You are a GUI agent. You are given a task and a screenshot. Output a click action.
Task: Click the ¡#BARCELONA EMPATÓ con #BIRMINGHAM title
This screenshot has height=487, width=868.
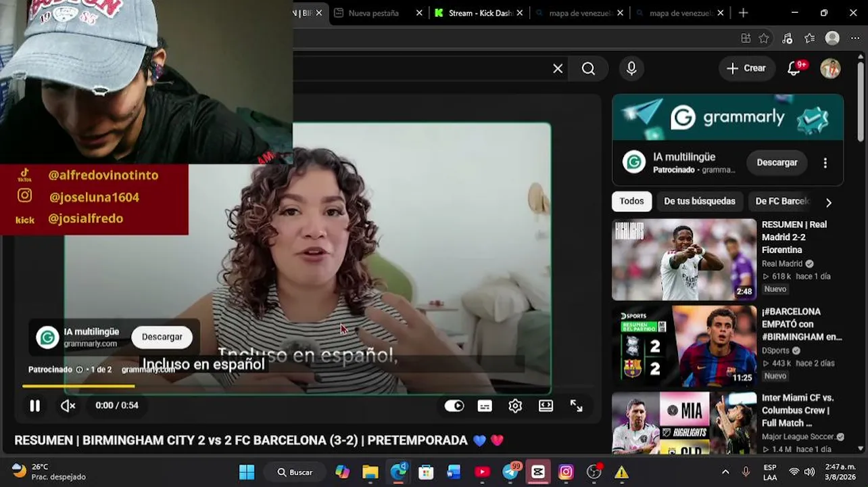tap(802, 324)
